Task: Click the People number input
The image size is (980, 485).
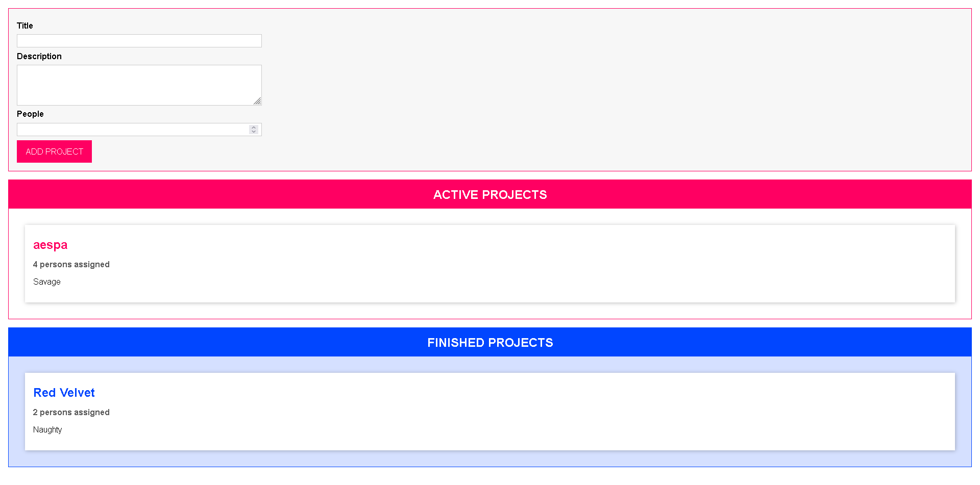Action: tap(133, 129)
